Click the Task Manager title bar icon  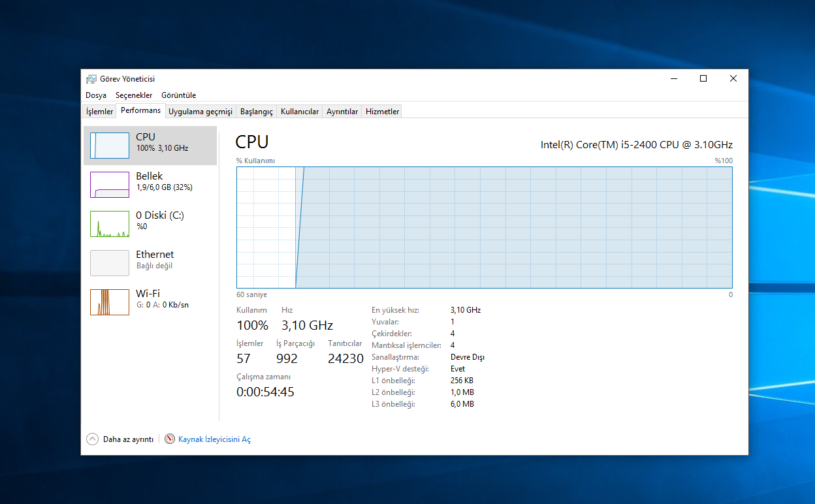[91, 79]
